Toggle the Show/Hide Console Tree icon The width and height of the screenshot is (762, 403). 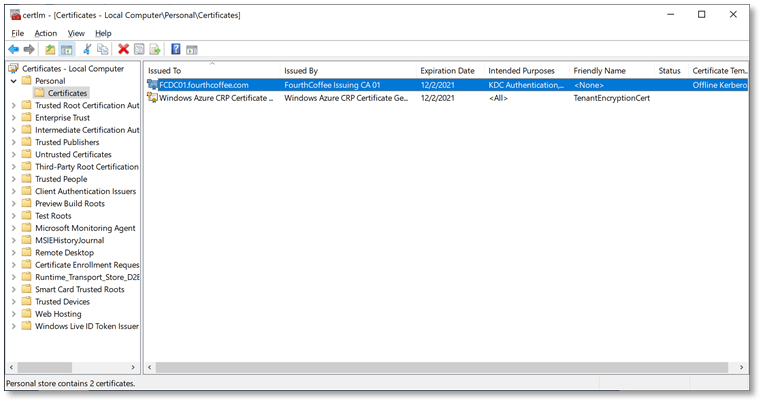coord(67,49)
